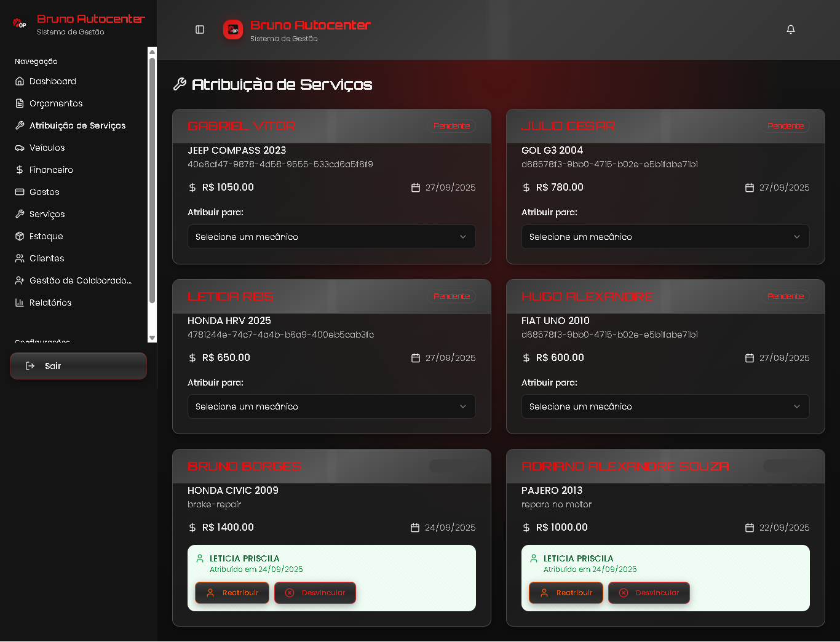Click the Bruno Autocenter header logo
Viewport: 840px width, 642px height.
(233, 30)
